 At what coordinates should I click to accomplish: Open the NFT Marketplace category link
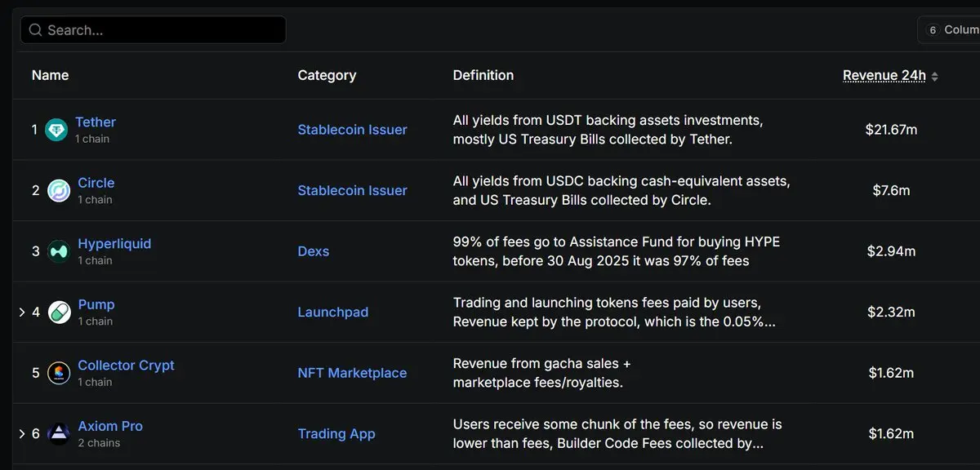(x=352, y=373)
